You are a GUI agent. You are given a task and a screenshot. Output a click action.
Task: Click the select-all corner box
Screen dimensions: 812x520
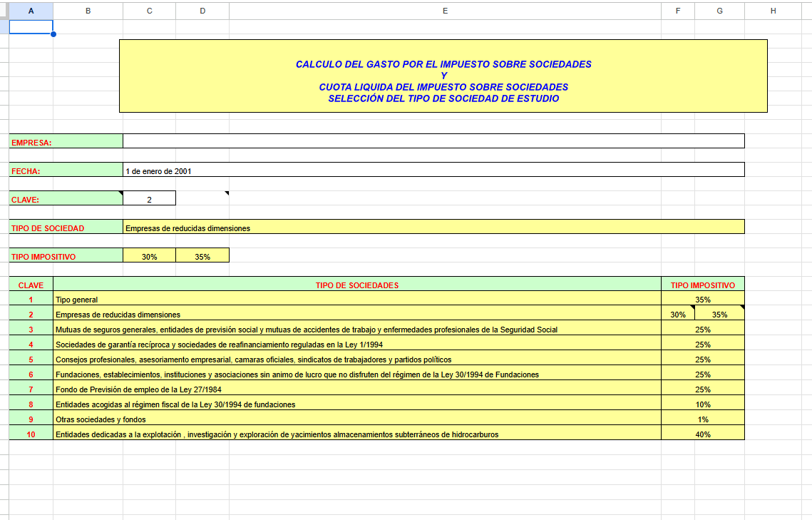[x=4, y=11]
